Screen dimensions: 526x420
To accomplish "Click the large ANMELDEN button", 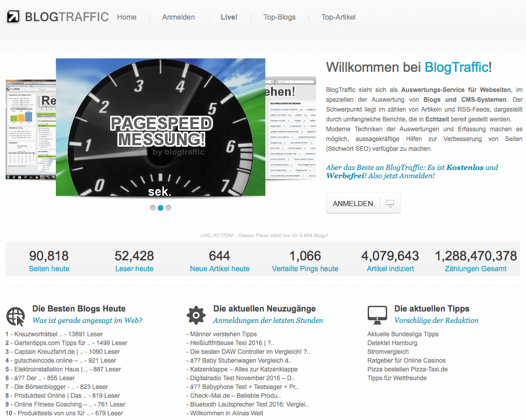I will pos(363,203).
